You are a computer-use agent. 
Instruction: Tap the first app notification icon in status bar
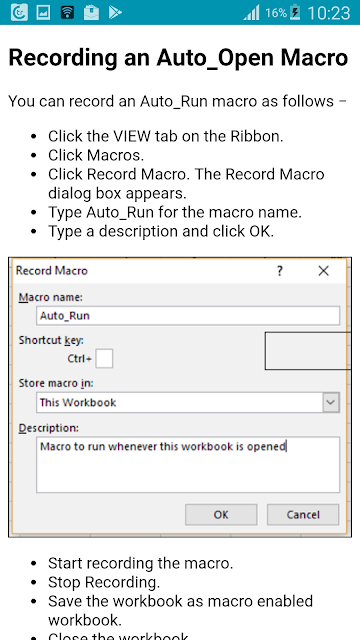[x=19, y=13]
